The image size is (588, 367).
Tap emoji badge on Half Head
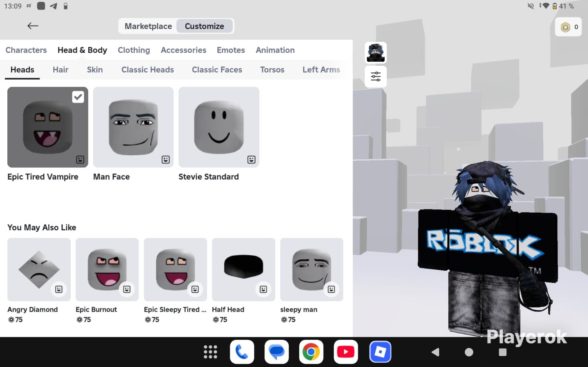[263, 289]
